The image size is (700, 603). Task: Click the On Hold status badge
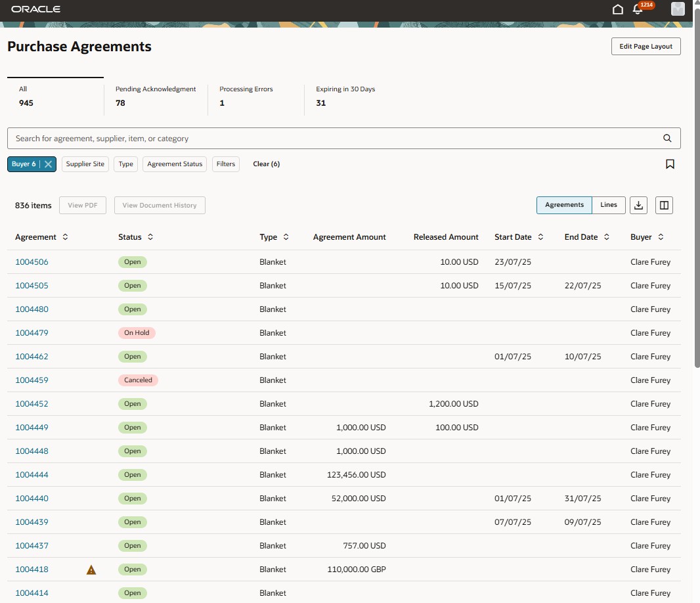click(x=137, y=333)
